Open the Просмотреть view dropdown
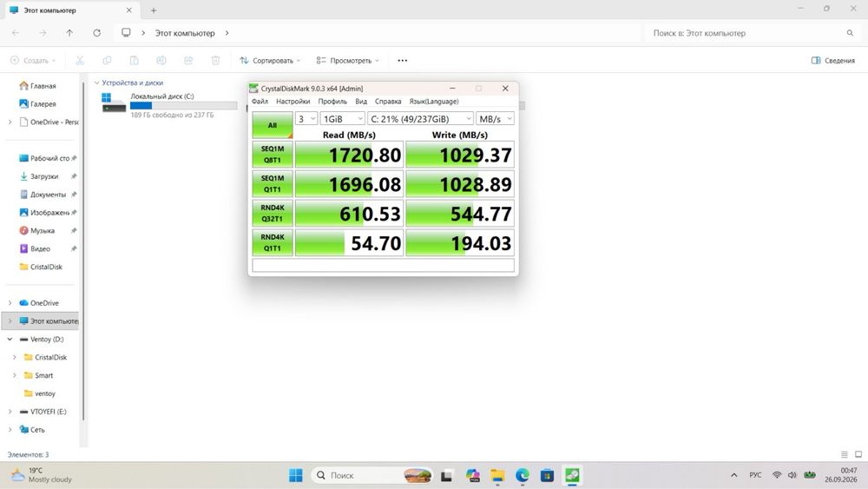 348,60
